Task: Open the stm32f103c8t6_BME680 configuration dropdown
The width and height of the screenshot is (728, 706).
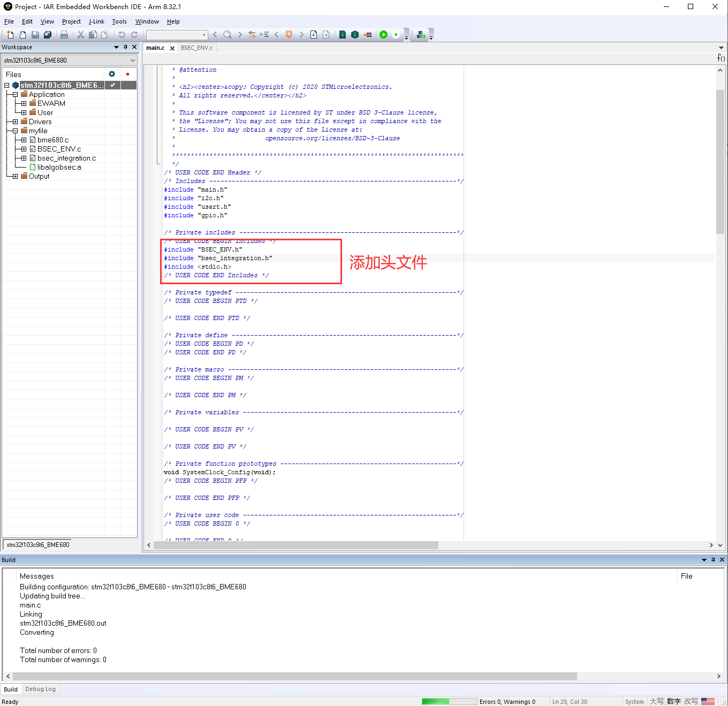Action: point(132,60)
